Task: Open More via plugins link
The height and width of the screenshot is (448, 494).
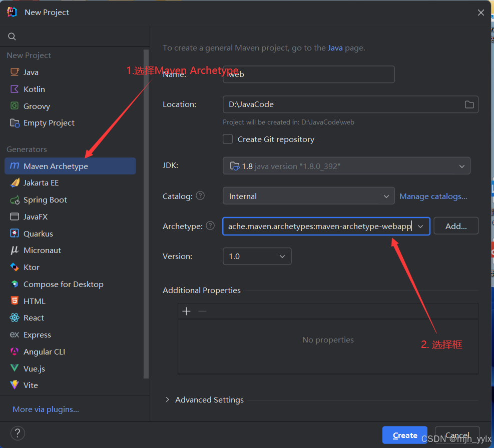Action: coord(46,409)
